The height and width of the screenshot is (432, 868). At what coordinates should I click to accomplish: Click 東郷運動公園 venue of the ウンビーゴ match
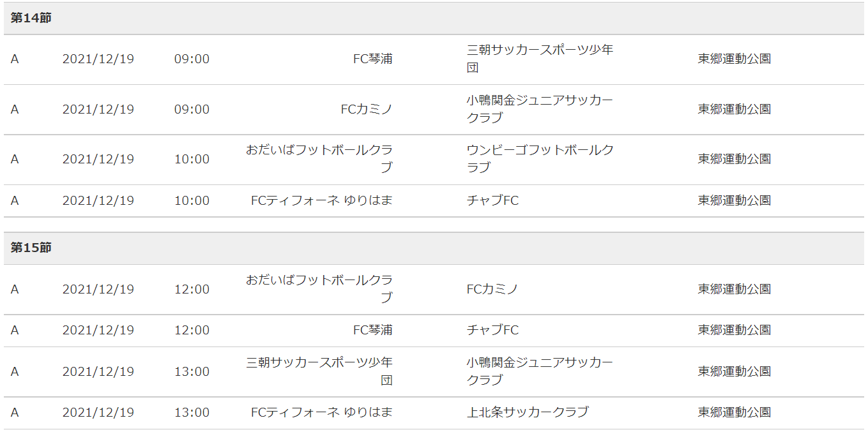pos(735,159)
